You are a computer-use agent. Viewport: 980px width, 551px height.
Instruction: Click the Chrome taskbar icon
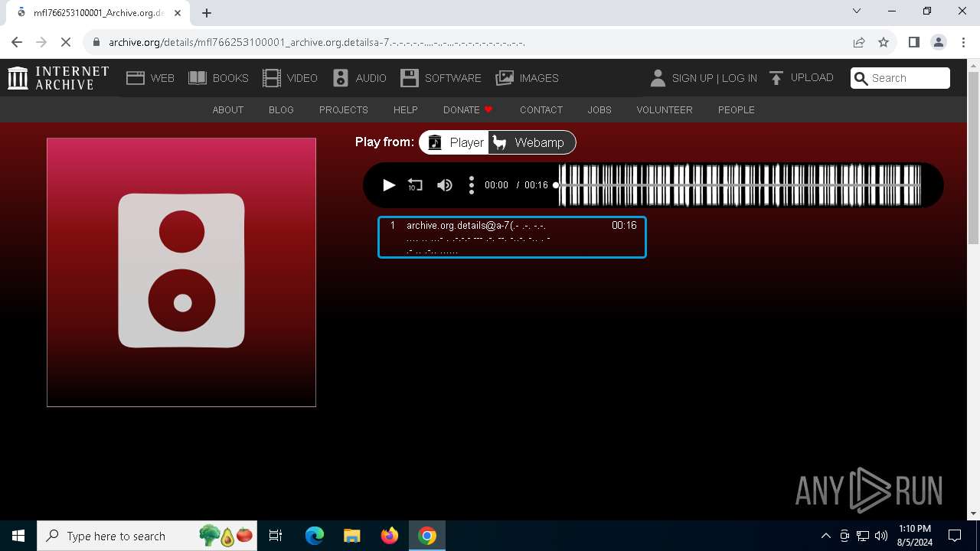click(x=427, y=536)
